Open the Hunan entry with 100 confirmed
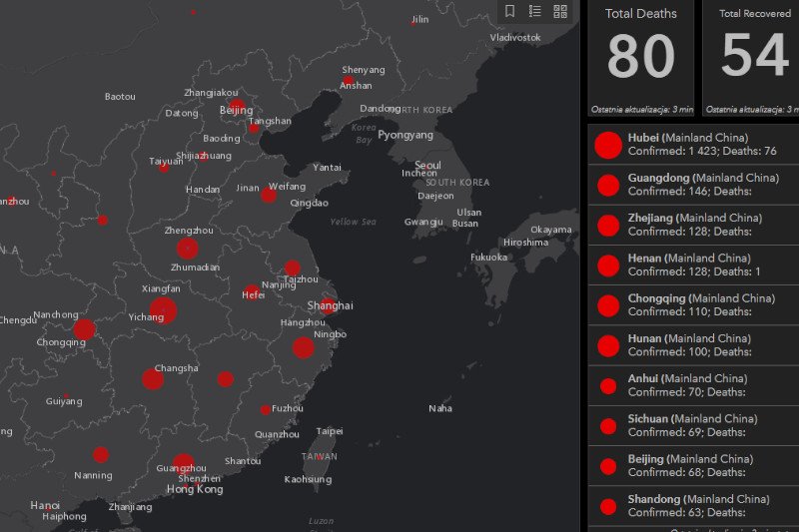 click(692, 345)
